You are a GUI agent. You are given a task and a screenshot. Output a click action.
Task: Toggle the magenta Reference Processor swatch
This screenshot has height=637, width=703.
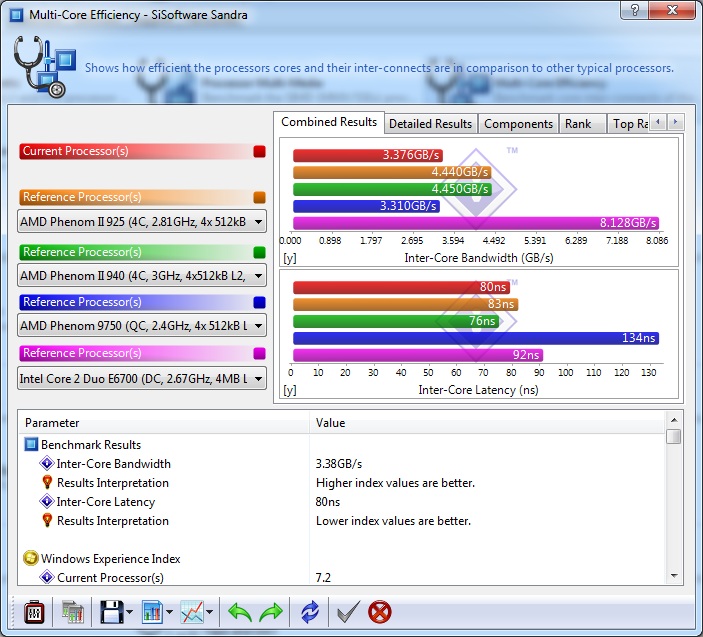tap(259, 353)
